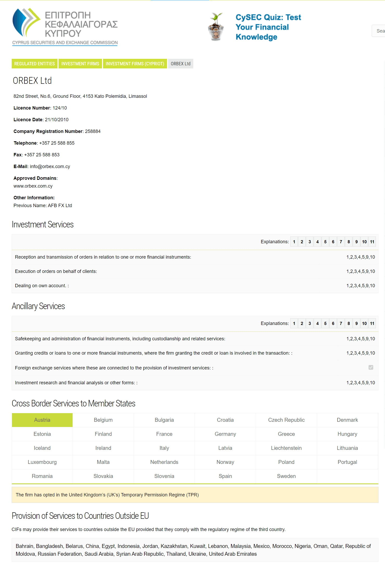Viewport: 385px width, 588px height.
Task: Open the CySEC Quiz link
Action: (x=268, y=27)
